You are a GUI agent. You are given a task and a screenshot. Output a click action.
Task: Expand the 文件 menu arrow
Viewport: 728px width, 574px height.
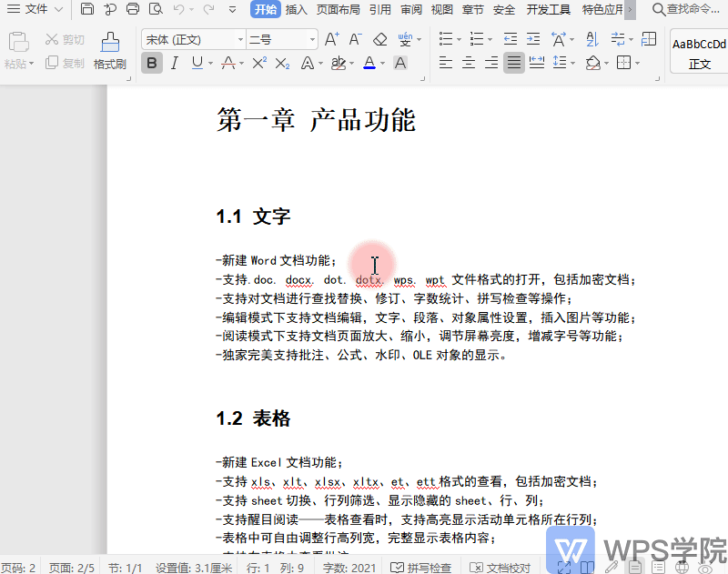tap(58, 9)
